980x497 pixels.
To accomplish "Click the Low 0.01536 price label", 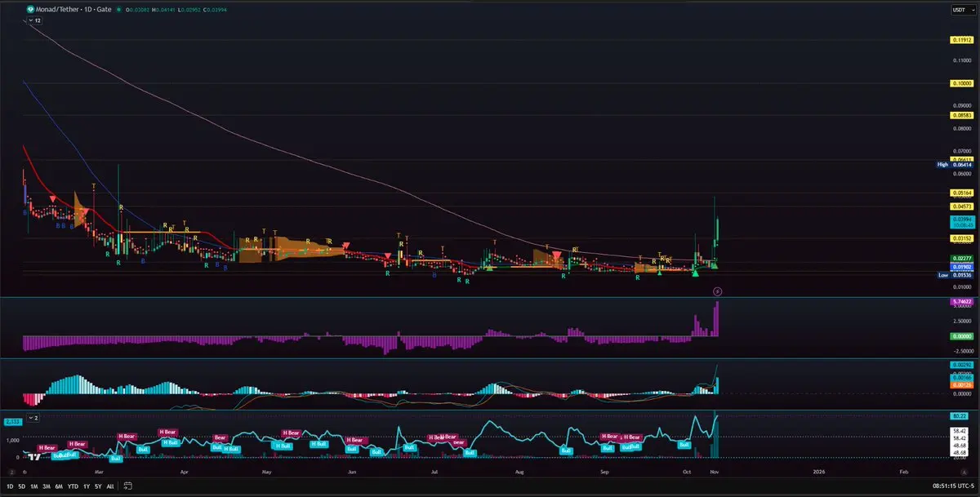I will pyautogui.click(x=954, y=275).
